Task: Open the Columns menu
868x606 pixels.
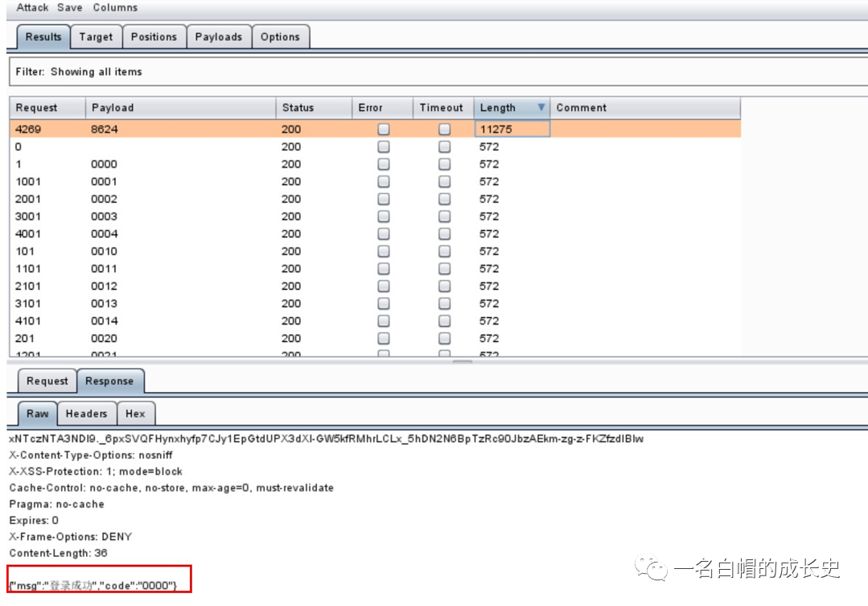Action: [115, 8]
